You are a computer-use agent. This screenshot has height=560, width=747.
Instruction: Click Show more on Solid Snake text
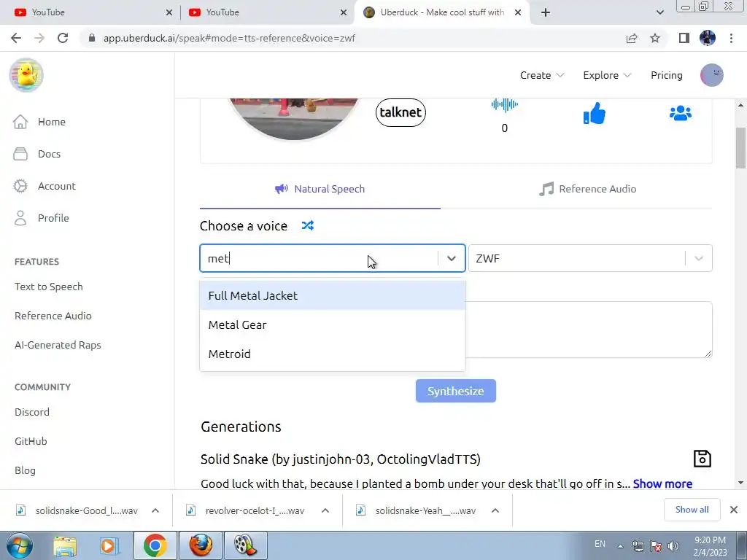[662, 483]
